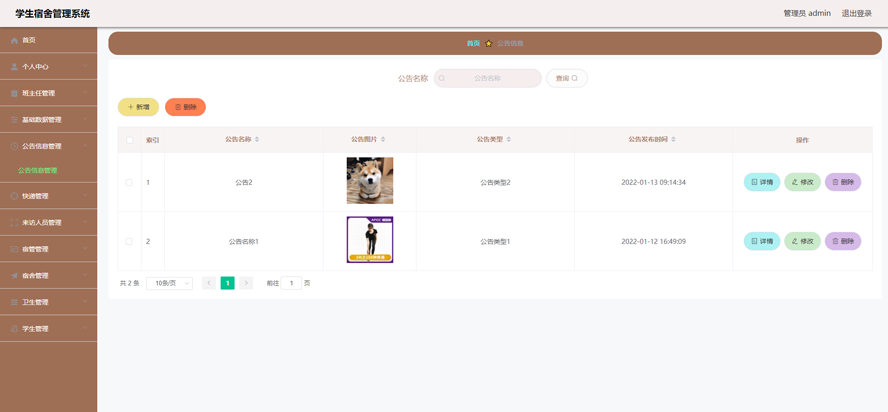The height and width of the screenshot is (412, 888).
Task: Focus the 公告名称 search input field
Action: click(488, 79)
